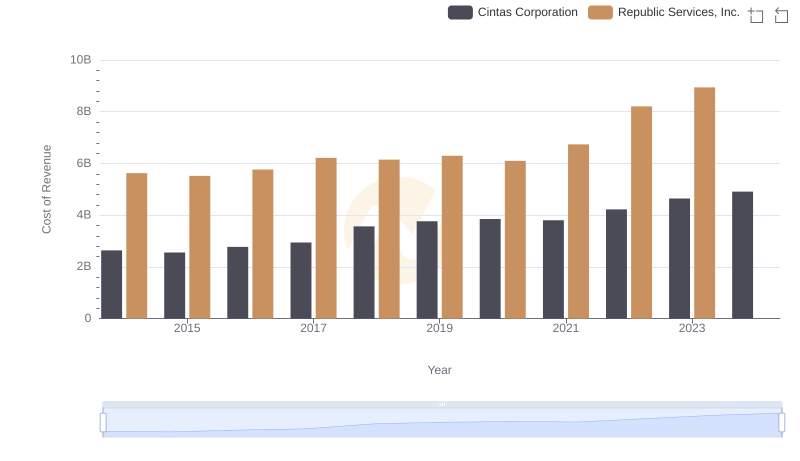Click the '4B' y-axis label
This screenshot has height=461, width=800.
[x=84, y=215]
